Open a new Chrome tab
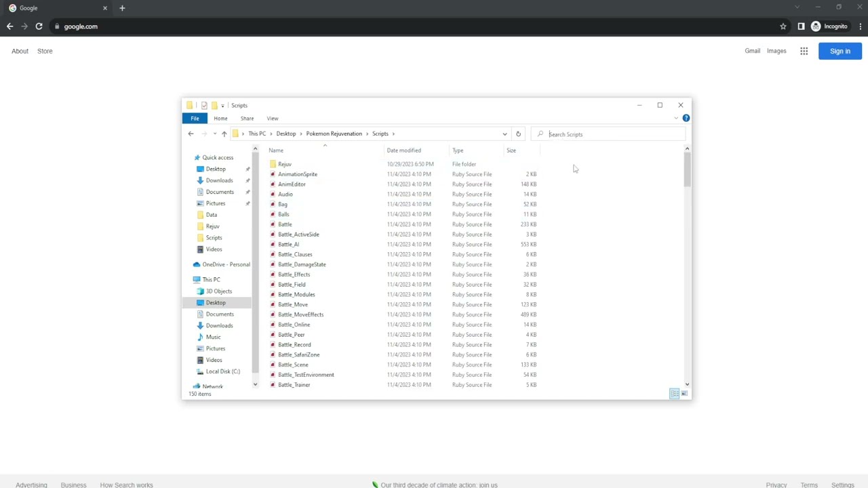 122,8
